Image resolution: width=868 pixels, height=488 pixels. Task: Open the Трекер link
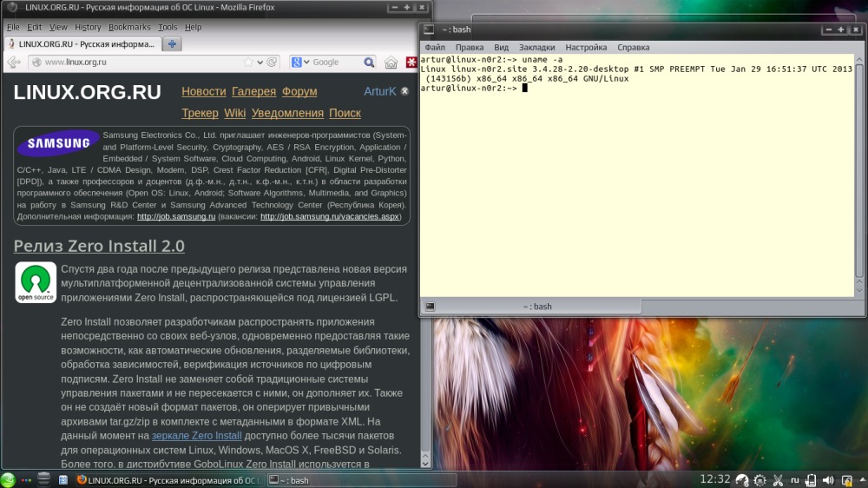click(200, 113)
